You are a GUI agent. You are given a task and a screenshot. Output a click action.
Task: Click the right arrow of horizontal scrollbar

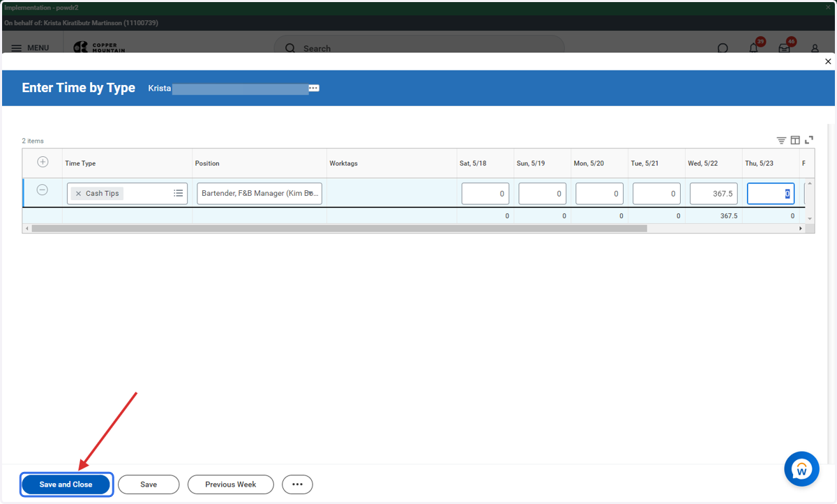point(801,229)
